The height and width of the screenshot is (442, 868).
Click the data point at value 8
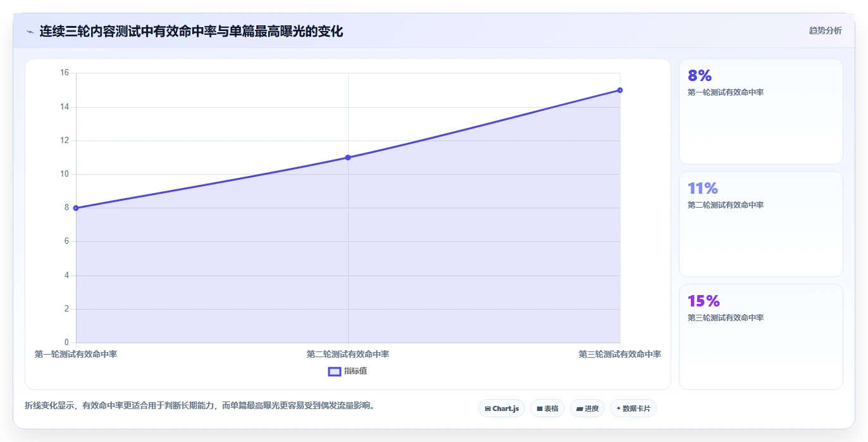tap(76, 208)
